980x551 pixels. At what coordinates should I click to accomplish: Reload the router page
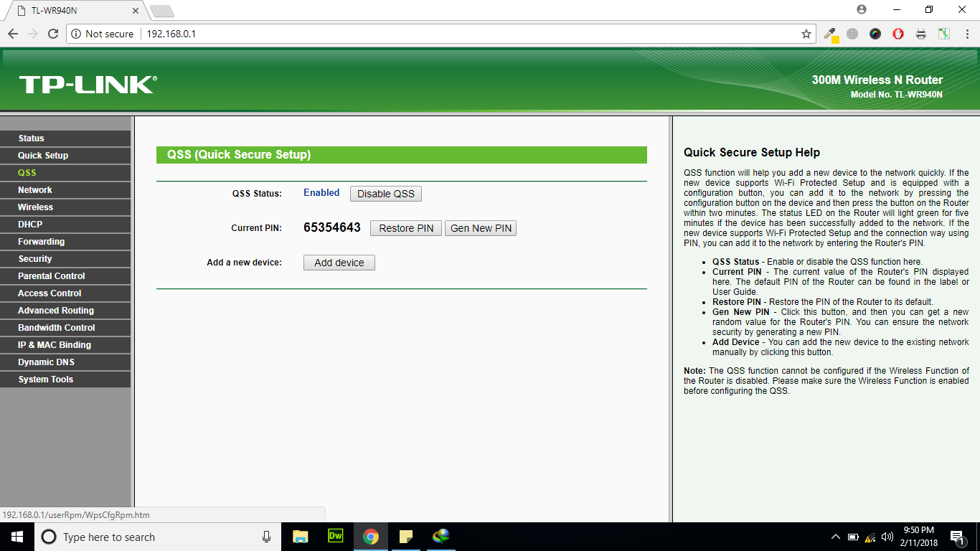(x=53, y=34)
